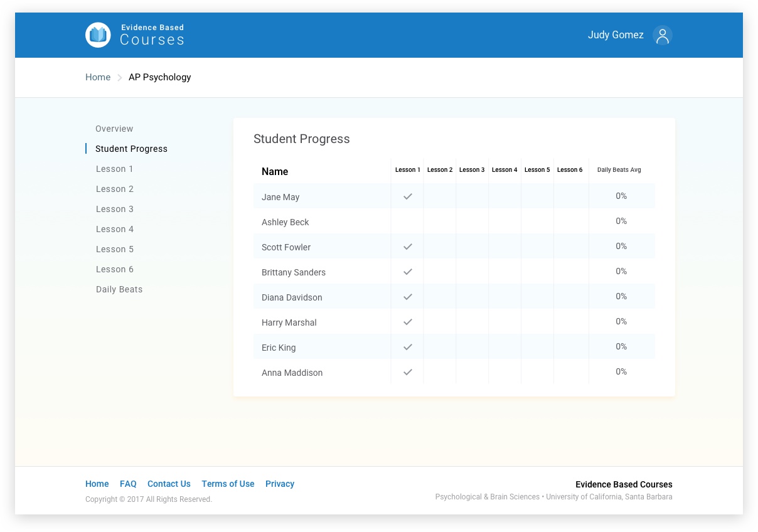Select the Jane May name cell
This screenshot has height=532, width=758.
click(280, 197)
